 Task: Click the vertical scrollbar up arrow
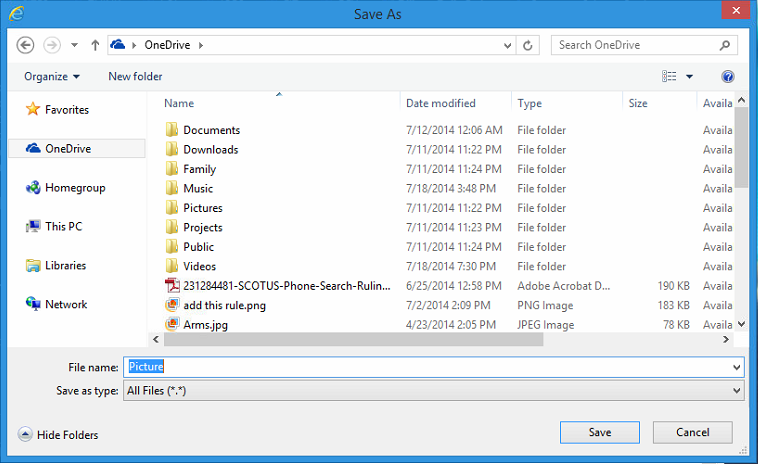(742, 101)
